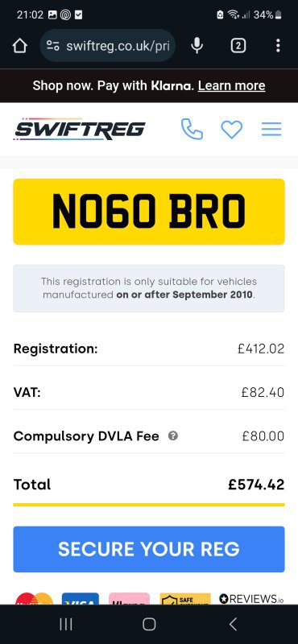
Task: Tap the phone call icon
Action: [x=192, y=130]
